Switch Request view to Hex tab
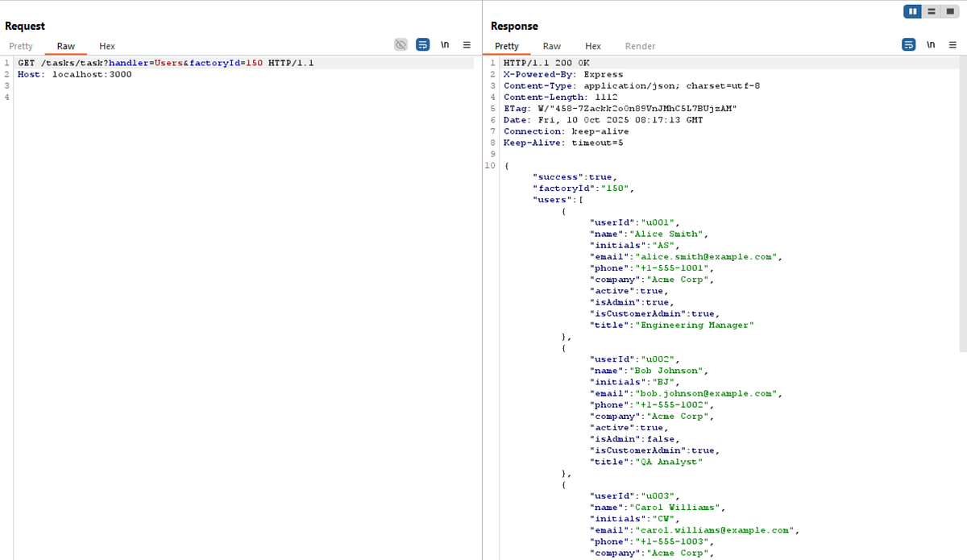 107,47
